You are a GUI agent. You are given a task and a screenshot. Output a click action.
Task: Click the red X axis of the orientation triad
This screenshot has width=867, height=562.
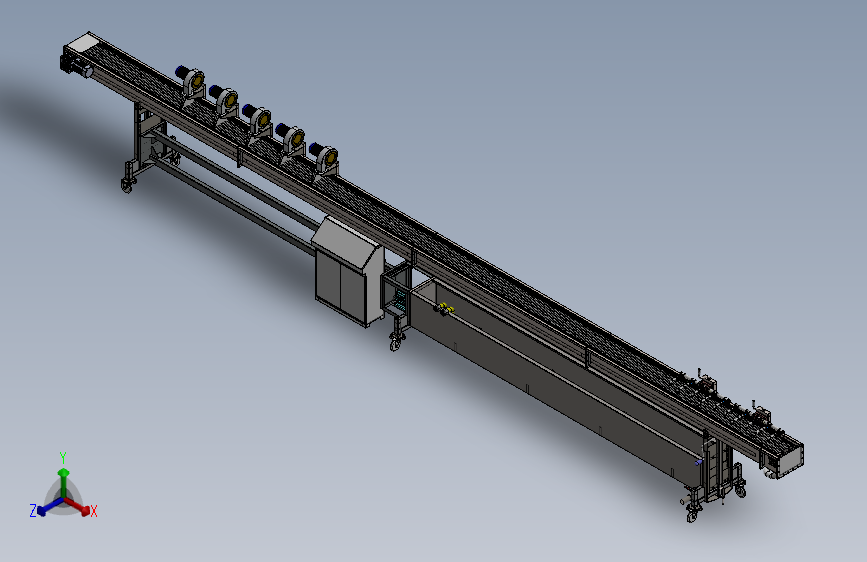pos(78,506)
